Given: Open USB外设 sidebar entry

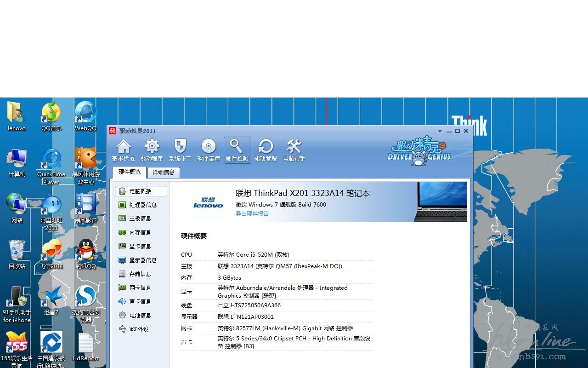Looking at the screenshot, I should (139, 329).
